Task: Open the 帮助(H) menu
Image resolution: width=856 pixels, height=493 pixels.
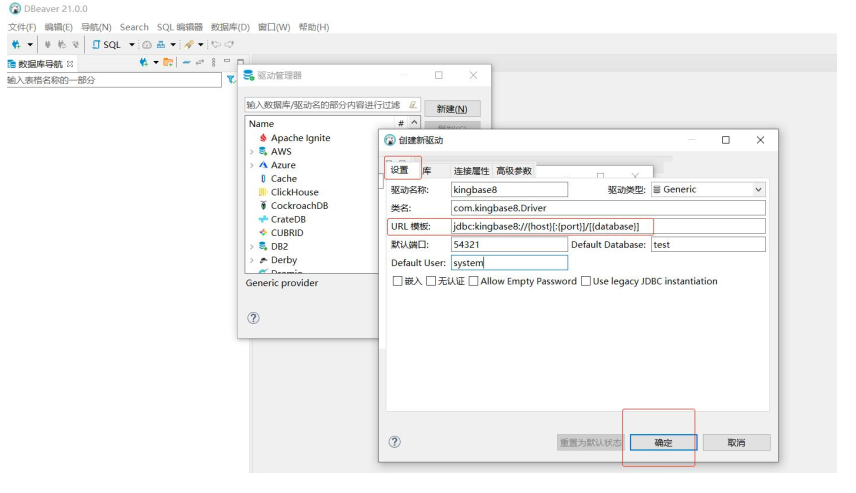Action: tap(314, 27)
